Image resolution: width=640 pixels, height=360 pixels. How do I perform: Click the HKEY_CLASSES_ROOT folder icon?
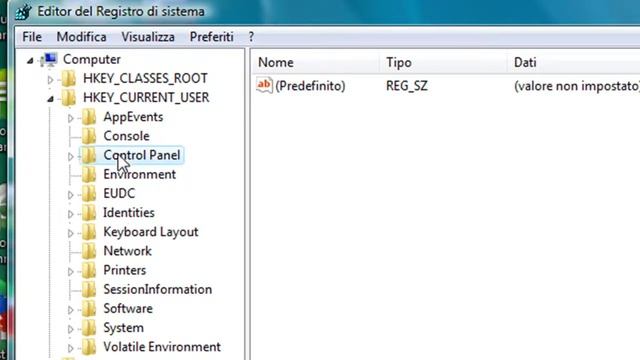69,78
